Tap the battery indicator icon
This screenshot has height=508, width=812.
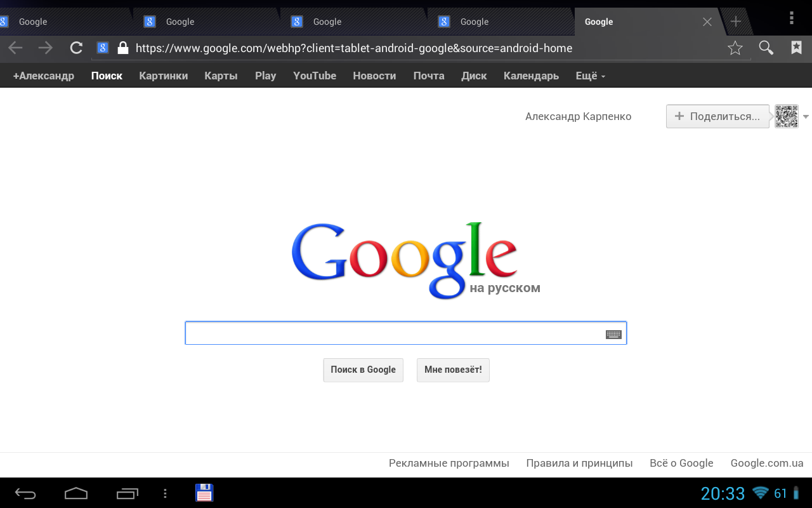pos(796,493)
